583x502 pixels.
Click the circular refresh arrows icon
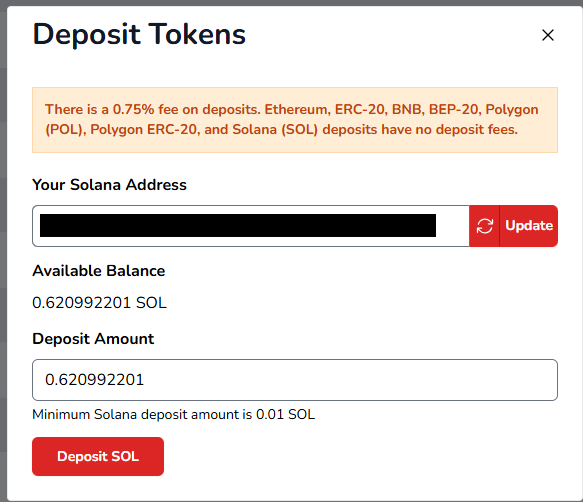pos(484,226)
